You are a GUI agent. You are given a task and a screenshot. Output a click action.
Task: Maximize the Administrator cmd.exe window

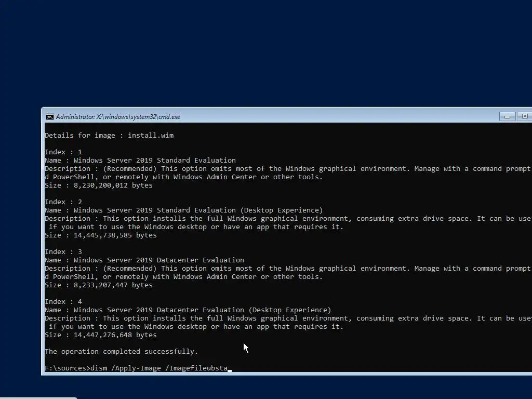[x=524, y=117]
